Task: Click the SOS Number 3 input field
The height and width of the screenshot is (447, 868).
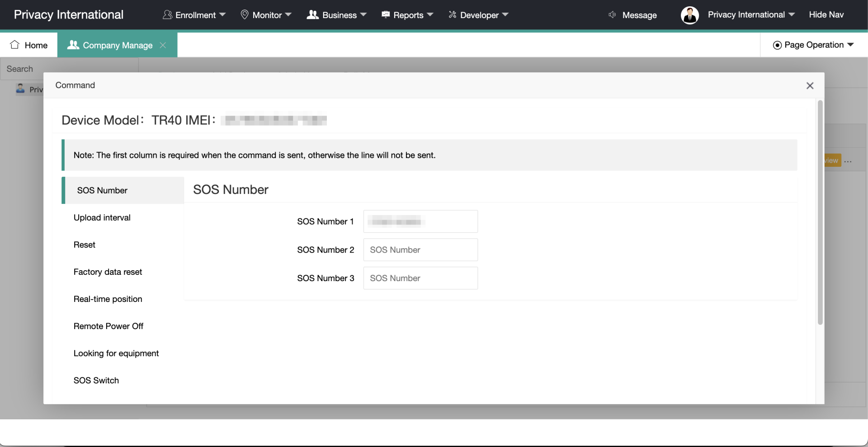Action: coord(420,278)
